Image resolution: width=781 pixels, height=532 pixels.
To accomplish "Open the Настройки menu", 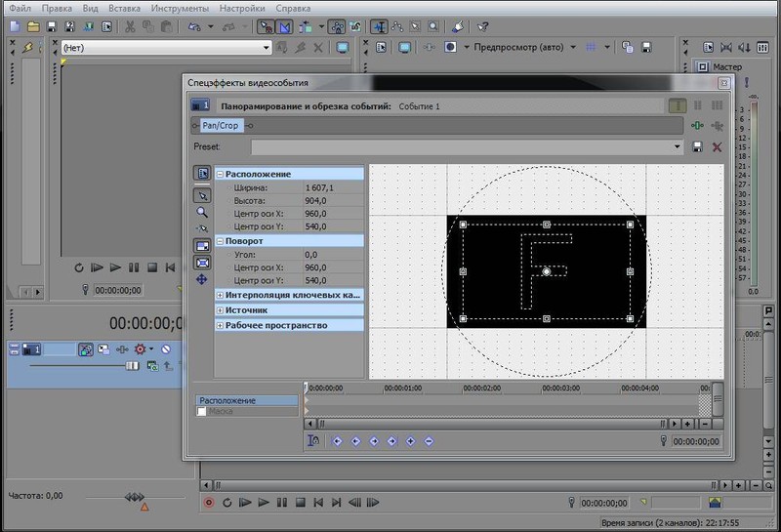I will [x=242, y=8].
